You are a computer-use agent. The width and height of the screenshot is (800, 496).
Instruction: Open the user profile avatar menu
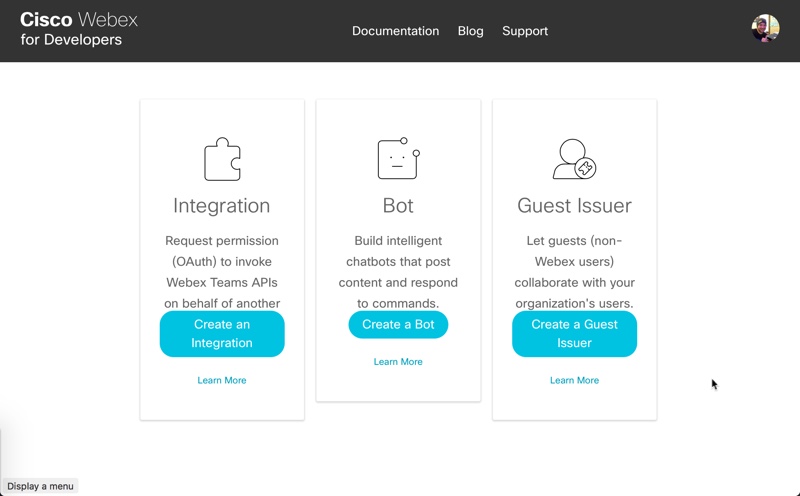click(x=765, y=28)
